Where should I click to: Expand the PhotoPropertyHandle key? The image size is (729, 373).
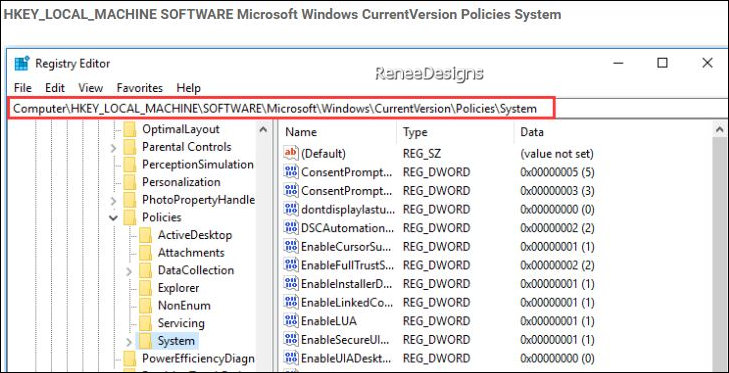click(113, 201)
